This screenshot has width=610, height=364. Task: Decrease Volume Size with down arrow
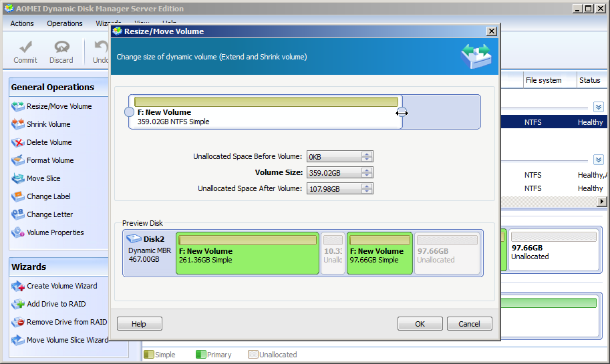[x=366, y=175]
